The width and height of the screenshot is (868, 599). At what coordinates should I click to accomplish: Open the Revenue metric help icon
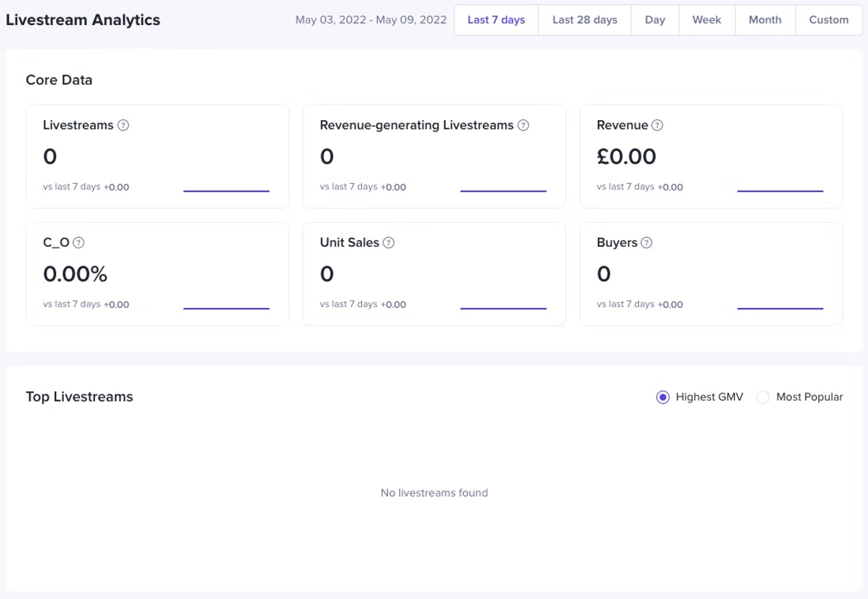(656, 125)
